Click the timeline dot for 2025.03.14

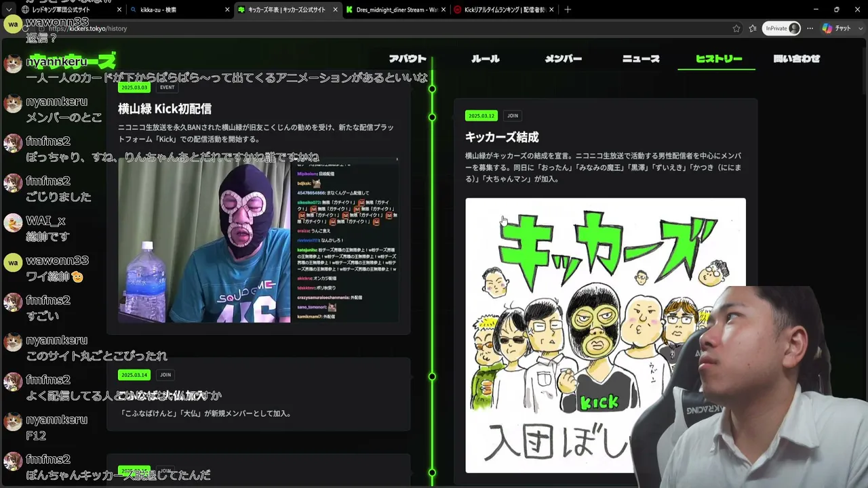pyautogui.click(x=432, y=376)
